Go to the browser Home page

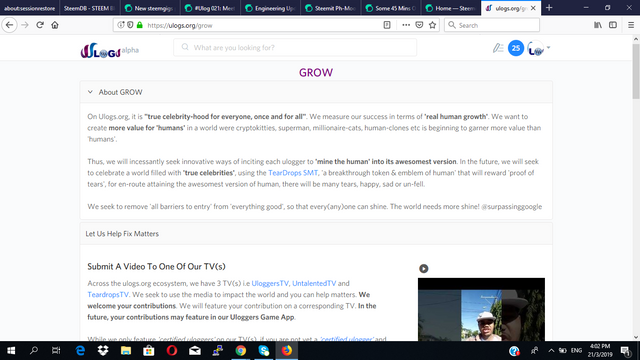tap(55, 25)
